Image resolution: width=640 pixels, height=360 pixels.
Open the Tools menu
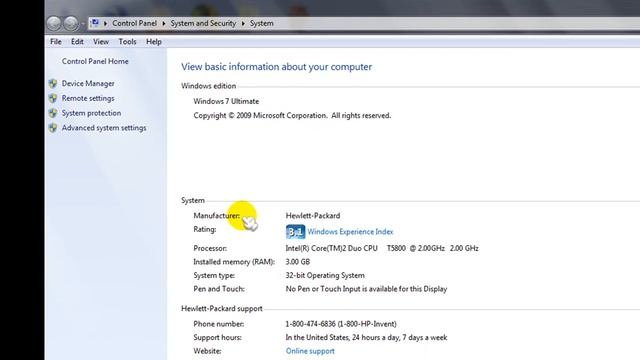pyautogui.click(x=127, y=42)
